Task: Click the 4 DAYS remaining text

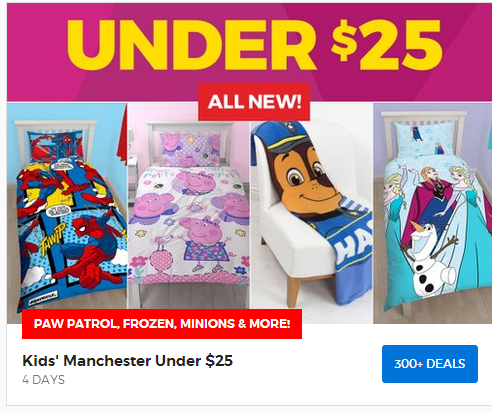Action: 44,380
